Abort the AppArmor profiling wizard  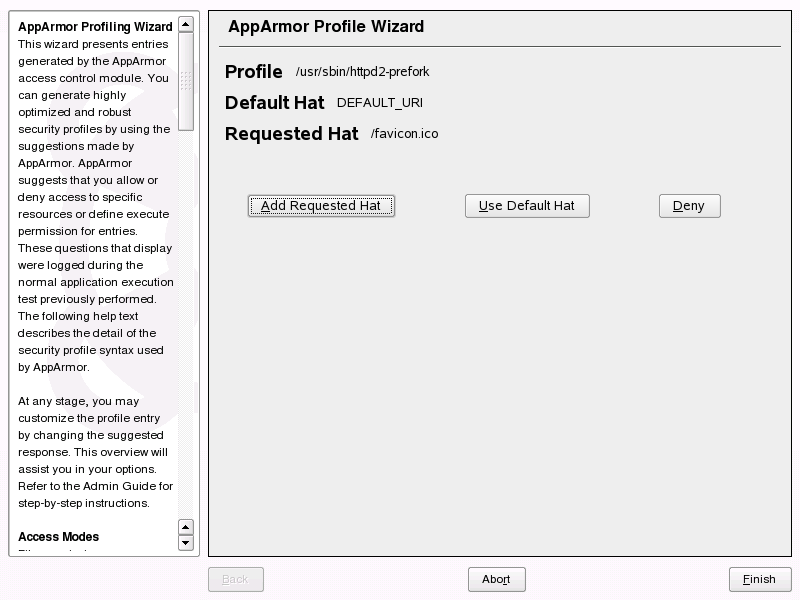[496, 579]
